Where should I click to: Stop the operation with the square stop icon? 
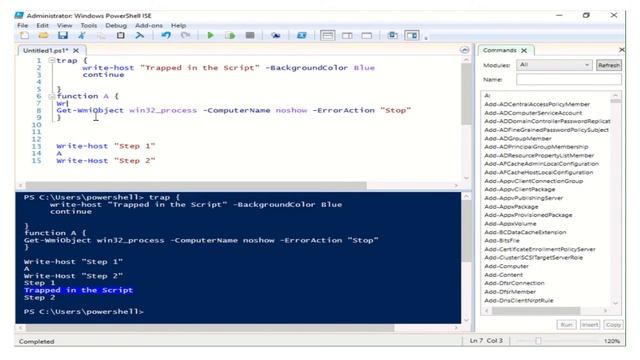click(x=250, y=36)
